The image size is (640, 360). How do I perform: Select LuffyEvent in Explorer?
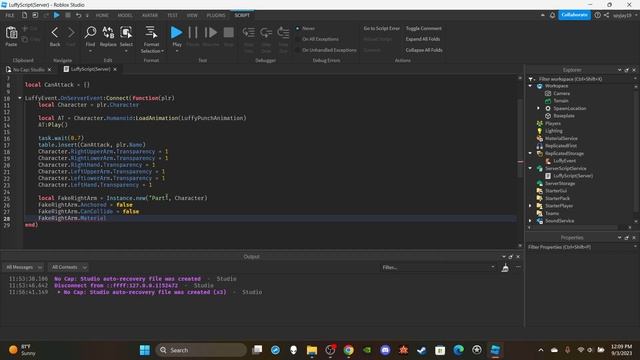(x=564, y=161)
